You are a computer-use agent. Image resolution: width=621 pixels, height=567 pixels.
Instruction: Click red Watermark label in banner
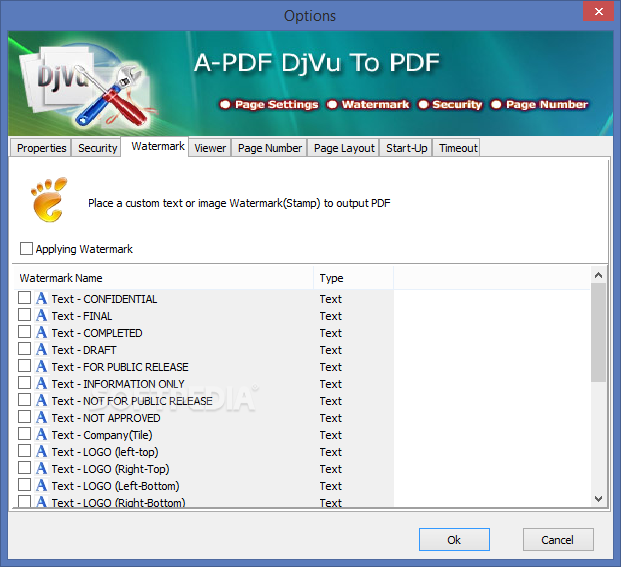point(368,105)
